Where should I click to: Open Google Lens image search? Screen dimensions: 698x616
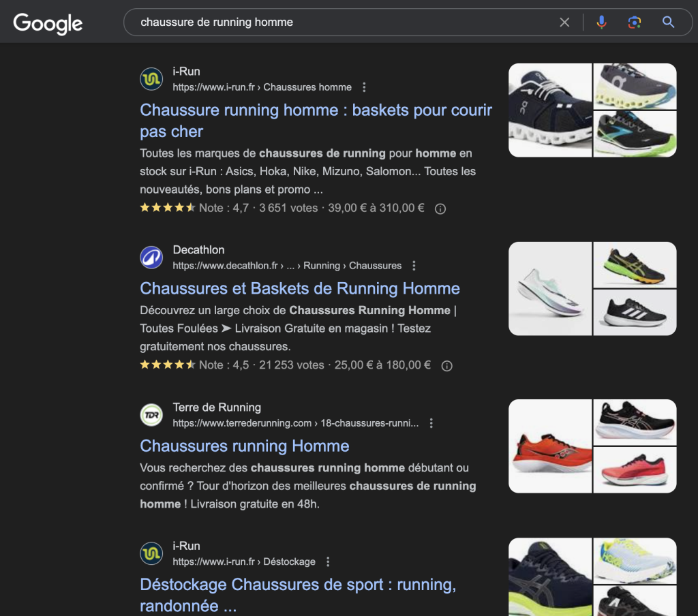635,22
